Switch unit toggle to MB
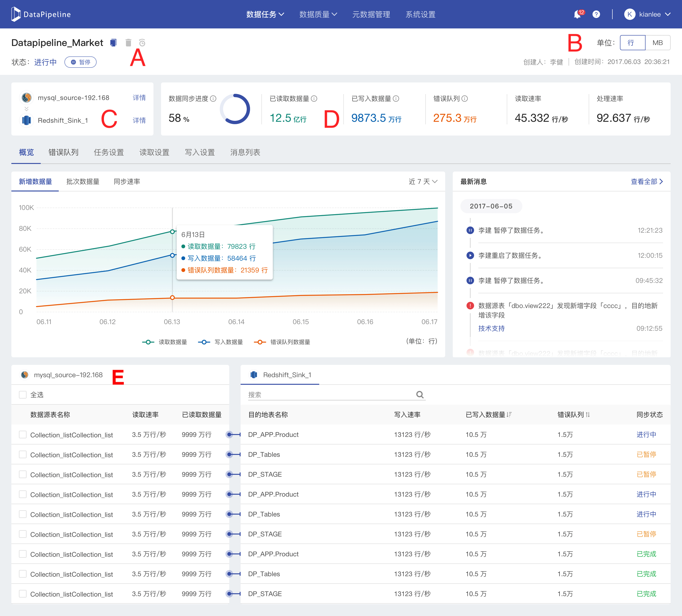The image size is (682, 616). 658,43
